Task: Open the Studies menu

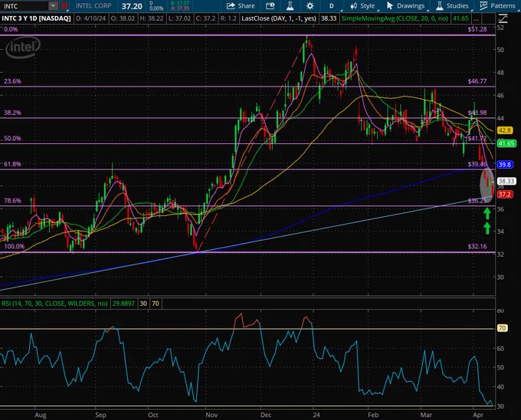Action: click(x=453, y=6)
